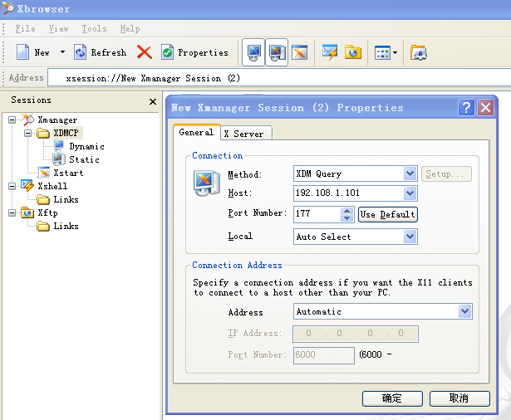Click the Static session icon in tree
This screenshot has width=511, height=420.
59,159
